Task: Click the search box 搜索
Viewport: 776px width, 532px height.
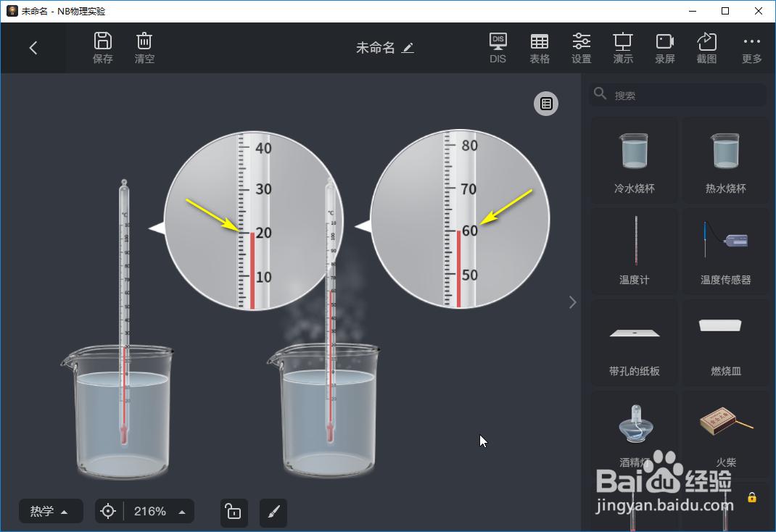Action: point(678,95)
